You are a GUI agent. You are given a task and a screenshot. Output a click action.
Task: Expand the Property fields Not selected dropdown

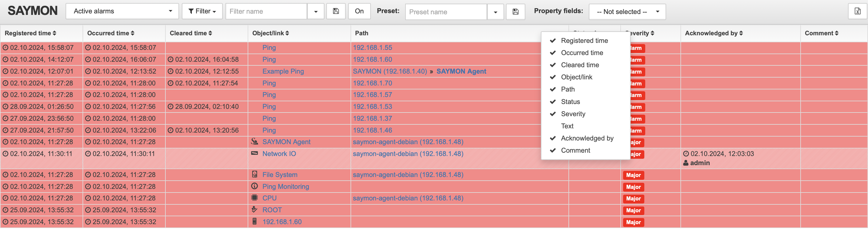(x=627, y=12)
